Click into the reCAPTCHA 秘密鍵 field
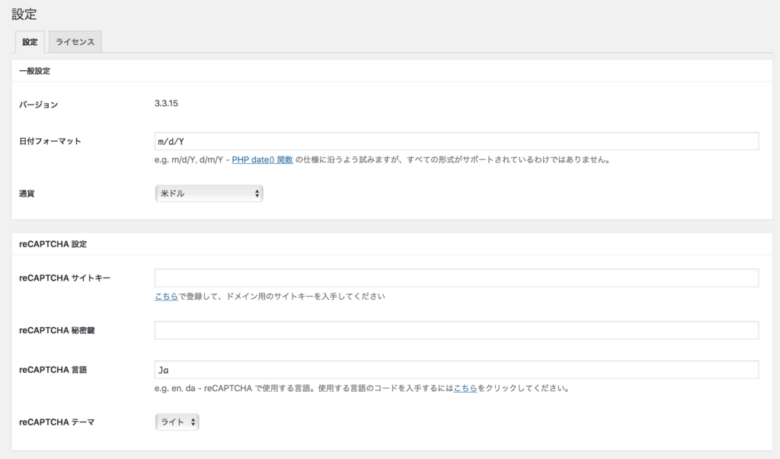Image resolution: width=780 pixels, height=459 pixels. coord(456,330)
